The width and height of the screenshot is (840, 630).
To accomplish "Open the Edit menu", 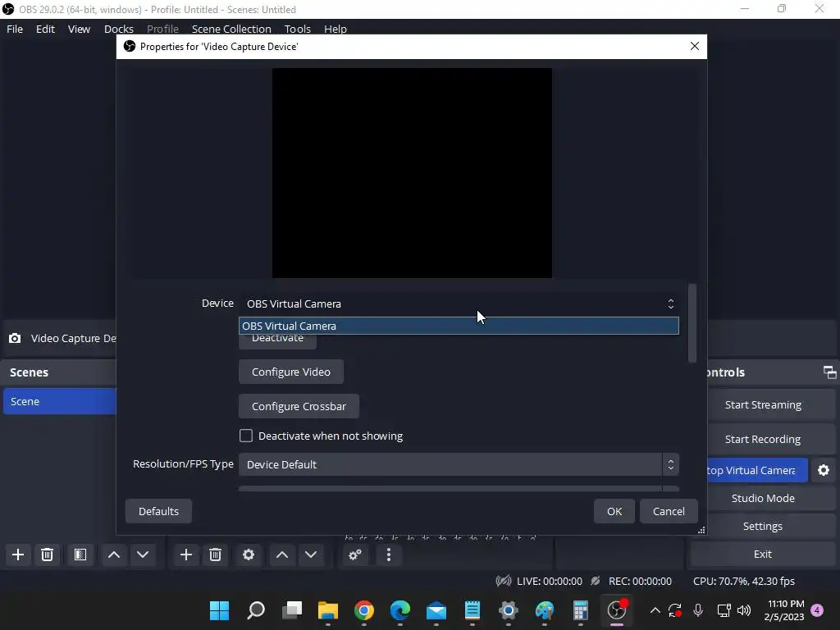I will point(46,29).
